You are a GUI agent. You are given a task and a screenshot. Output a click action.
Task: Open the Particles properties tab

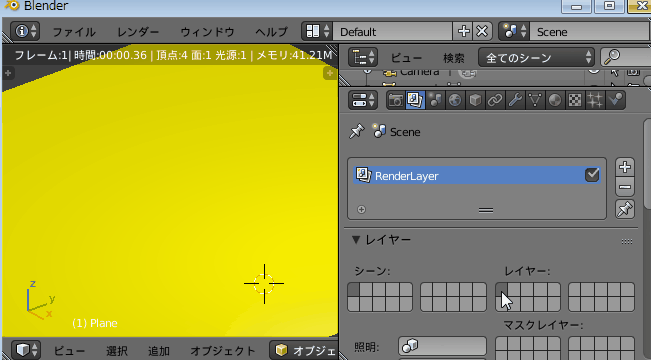pyautogui.click(x=595, y=100)
